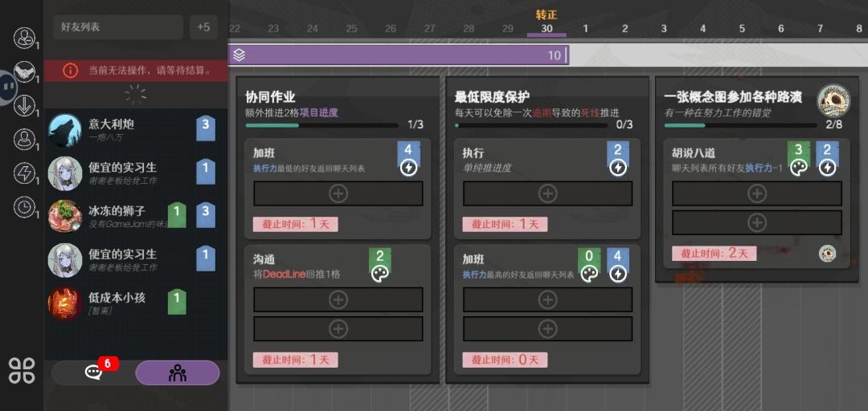
Task: Click day 30 转正 on the timeline
Action: click(547, 29)
